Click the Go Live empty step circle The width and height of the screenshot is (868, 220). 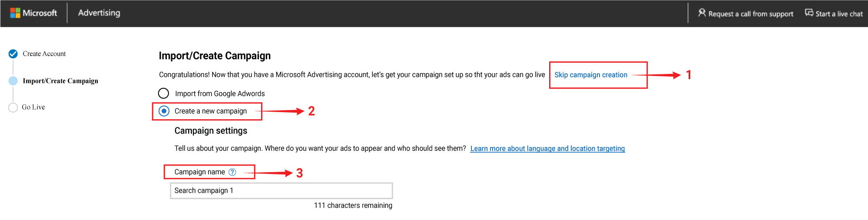[x=13, y=107]
